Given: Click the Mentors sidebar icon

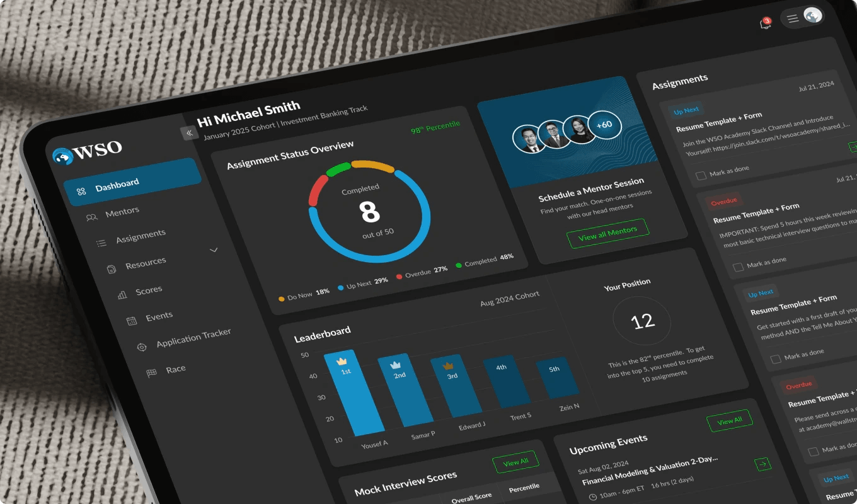Looking at the screenshot, I should point(92,217).
